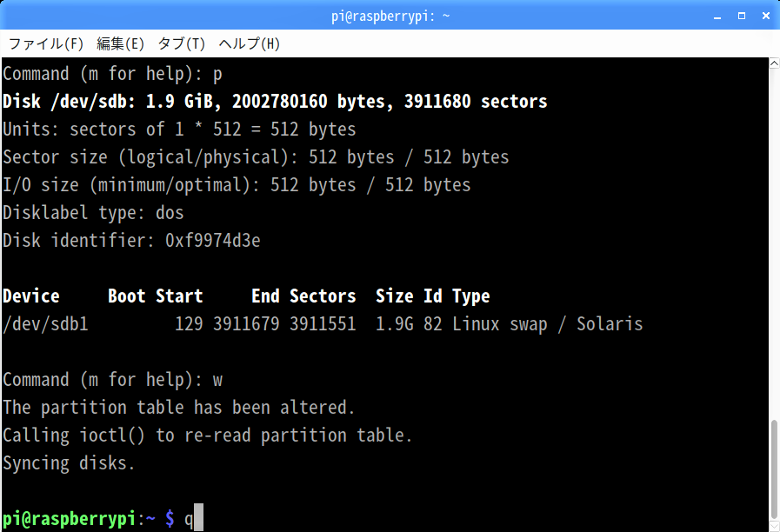Viewport: 780px width, 532px height.
Task: Open the ファイル(F) menu
Action: point(46,43)
